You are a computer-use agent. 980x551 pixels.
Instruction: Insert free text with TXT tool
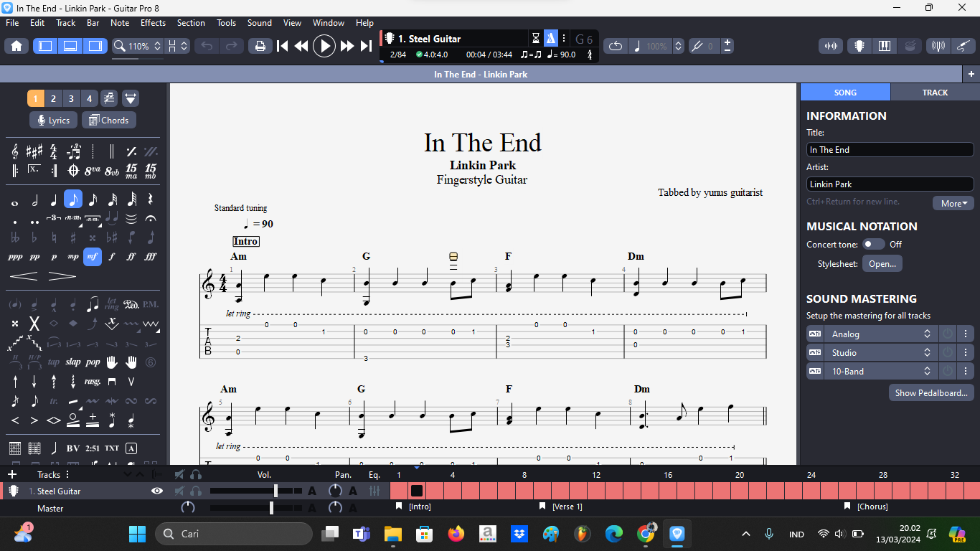[x=111, y=448]
